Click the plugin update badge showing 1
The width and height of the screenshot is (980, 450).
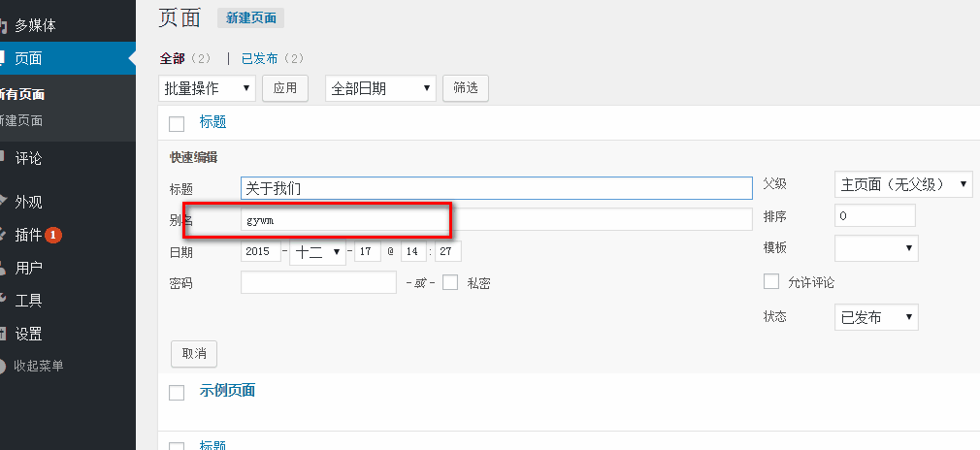point(53,235)
